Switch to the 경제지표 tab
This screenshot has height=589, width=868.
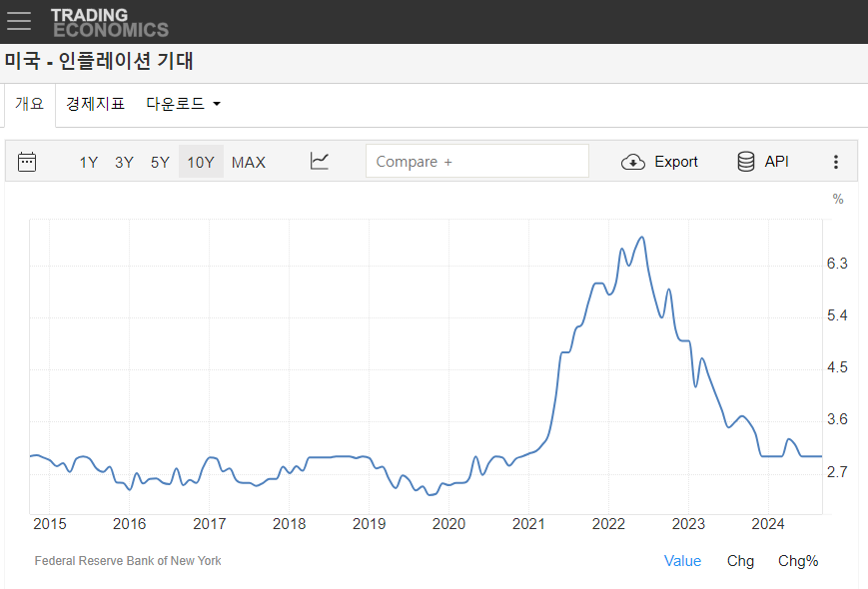tap(95, 104)
